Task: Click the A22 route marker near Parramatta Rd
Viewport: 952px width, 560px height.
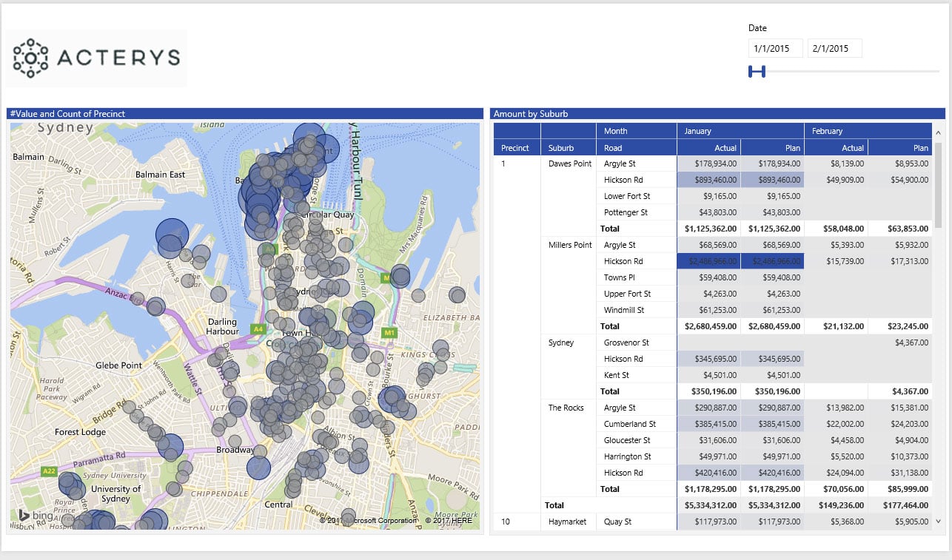Action: tap(49, 470)
